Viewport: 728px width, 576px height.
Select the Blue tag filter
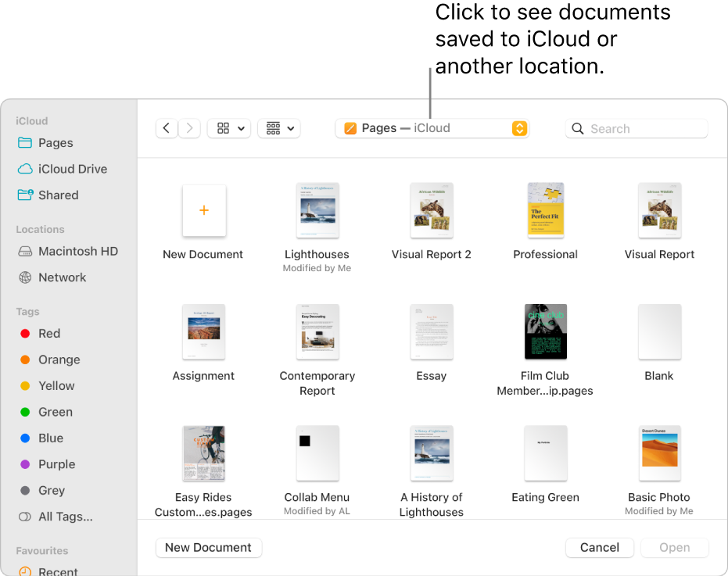click(x=49, y=438)
